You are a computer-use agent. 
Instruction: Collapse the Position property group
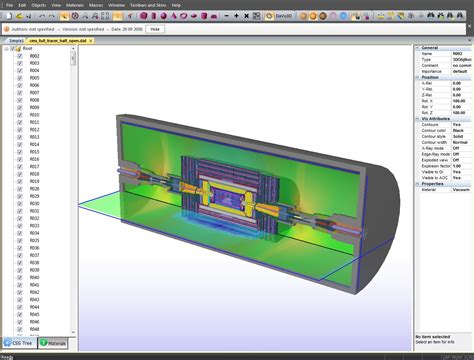click(417, 77)
